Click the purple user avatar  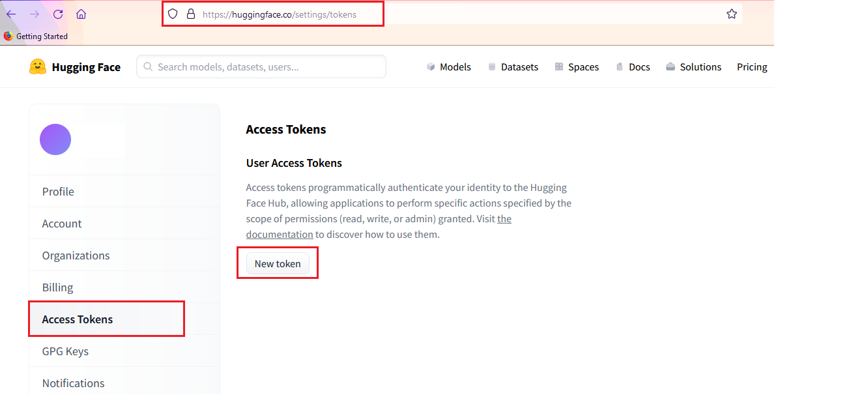coord(55,139)
